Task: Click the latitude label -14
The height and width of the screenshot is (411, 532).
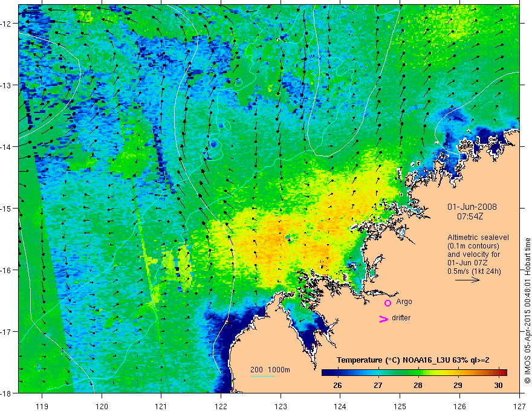Action: pyautogui.click(x=7, y=147)
